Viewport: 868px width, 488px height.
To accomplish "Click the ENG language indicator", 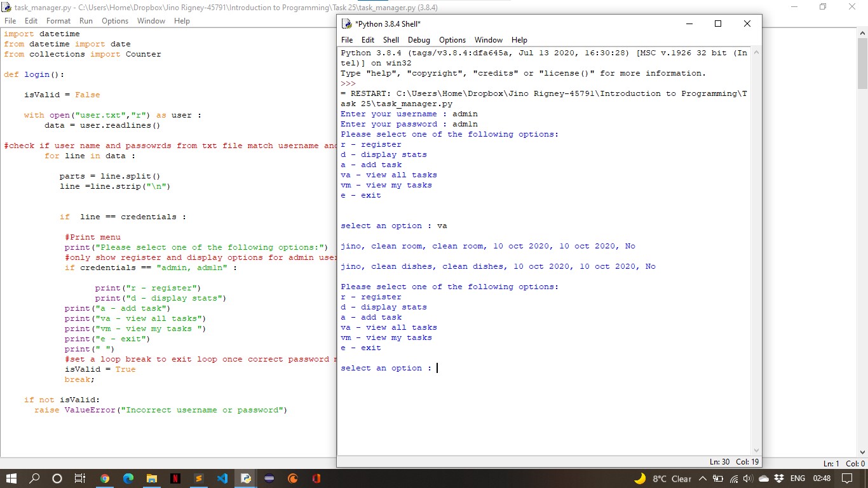I will click(x=797, y=478).
